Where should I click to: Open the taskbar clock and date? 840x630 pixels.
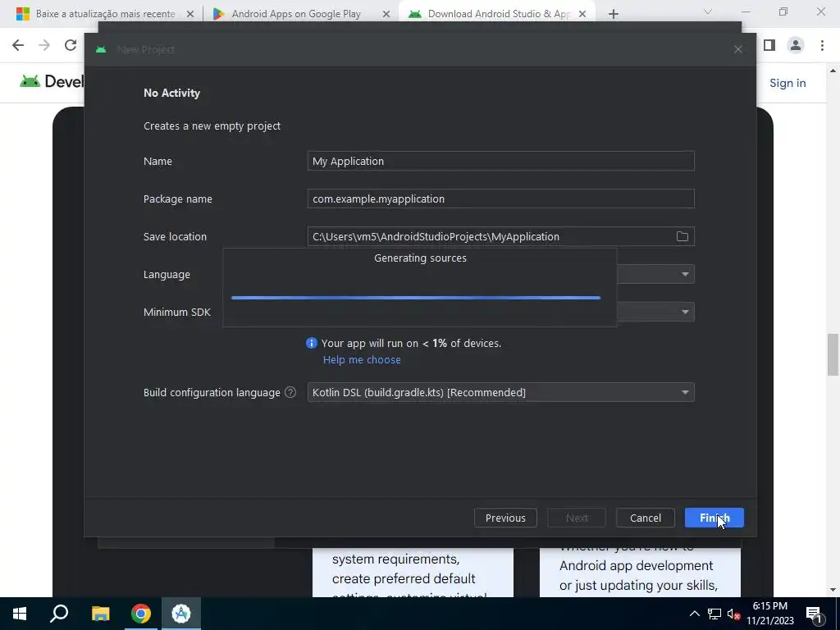pyautogui.click(x=770, y=614)
